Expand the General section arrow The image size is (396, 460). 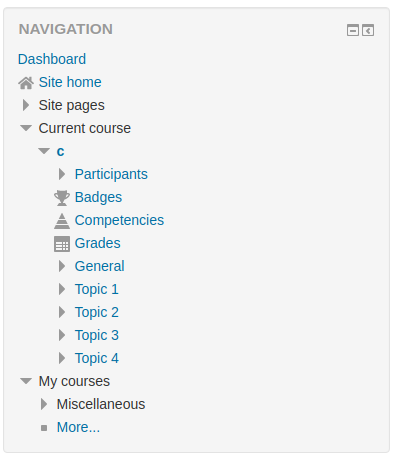(62, 266)
